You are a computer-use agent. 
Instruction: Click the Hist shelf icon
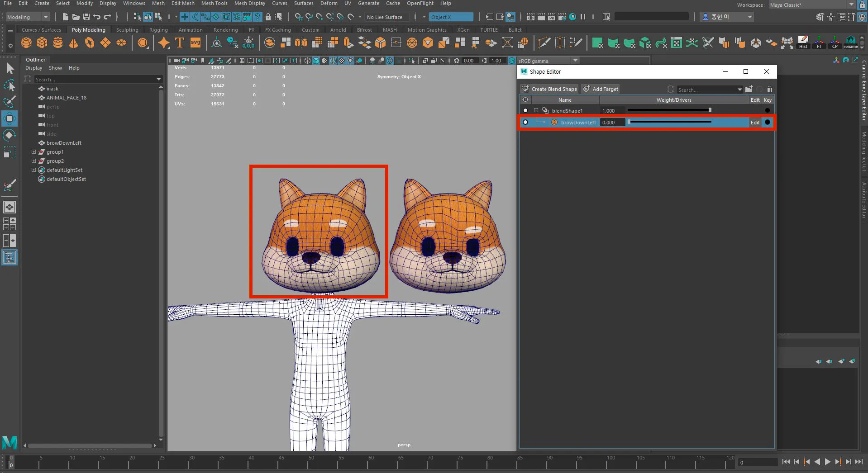tap(803, 43)
